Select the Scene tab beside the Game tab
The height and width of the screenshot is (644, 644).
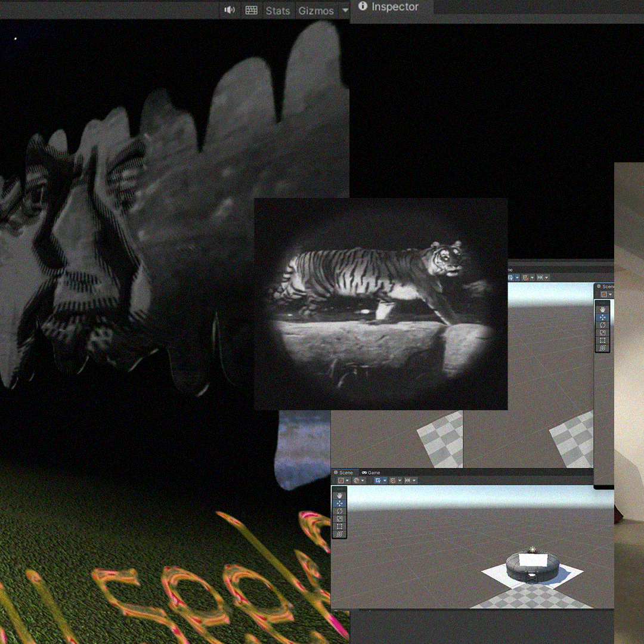tap(344, 473)
